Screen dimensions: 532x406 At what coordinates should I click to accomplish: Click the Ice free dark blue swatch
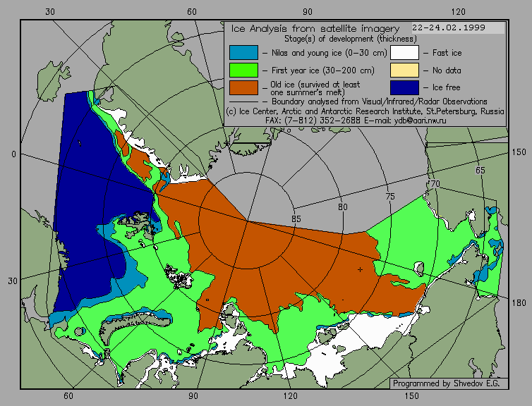(404, 87)
